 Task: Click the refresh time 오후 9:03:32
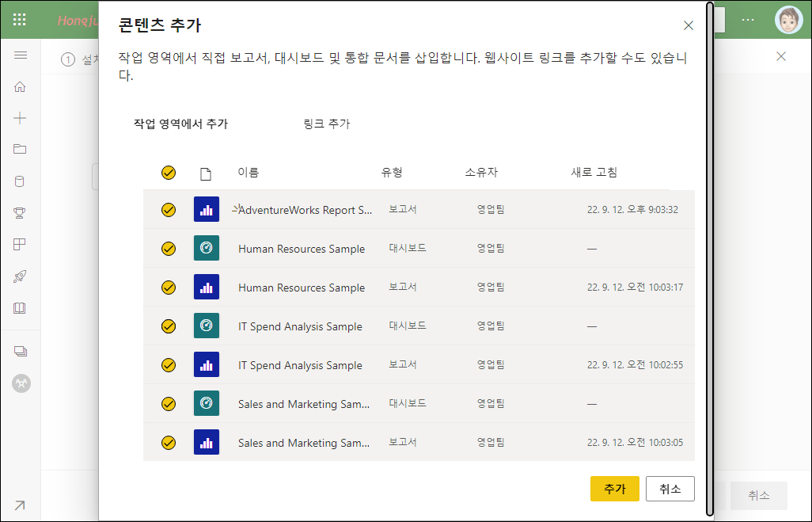[x=632, y=209]
